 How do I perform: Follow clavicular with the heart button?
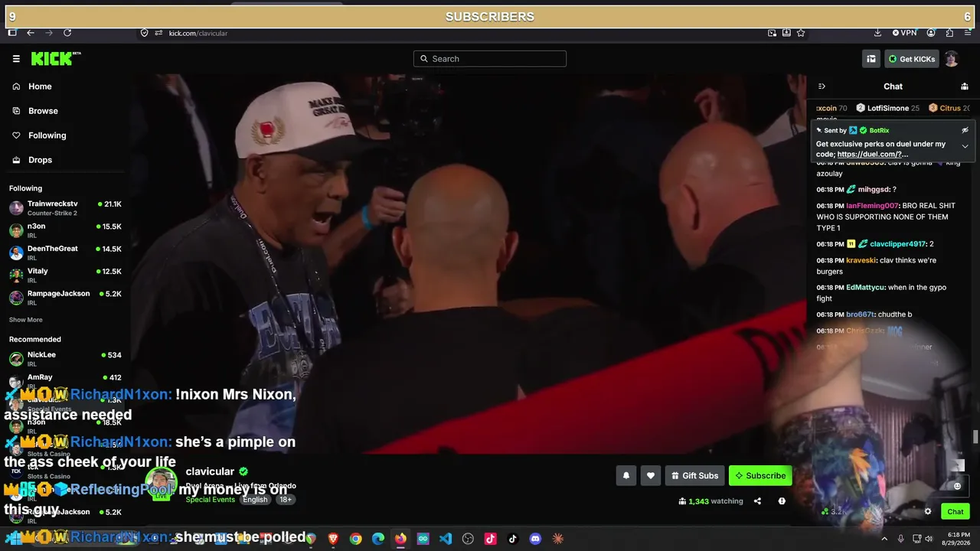pos(650,476)
